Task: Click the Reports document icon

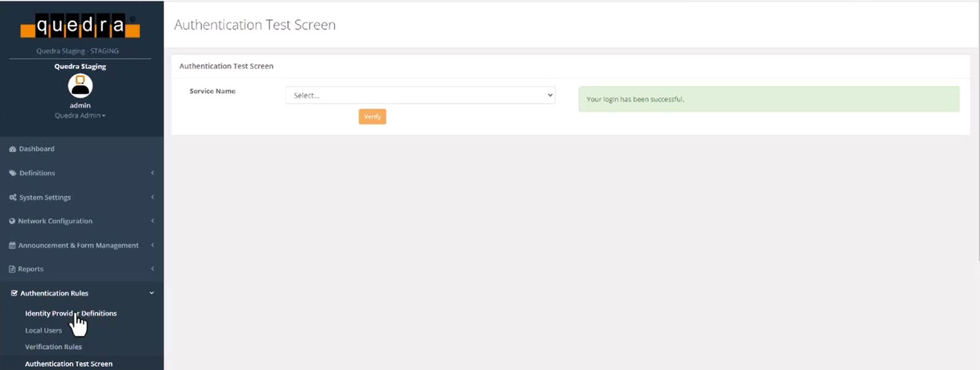Action: (12, 269)
